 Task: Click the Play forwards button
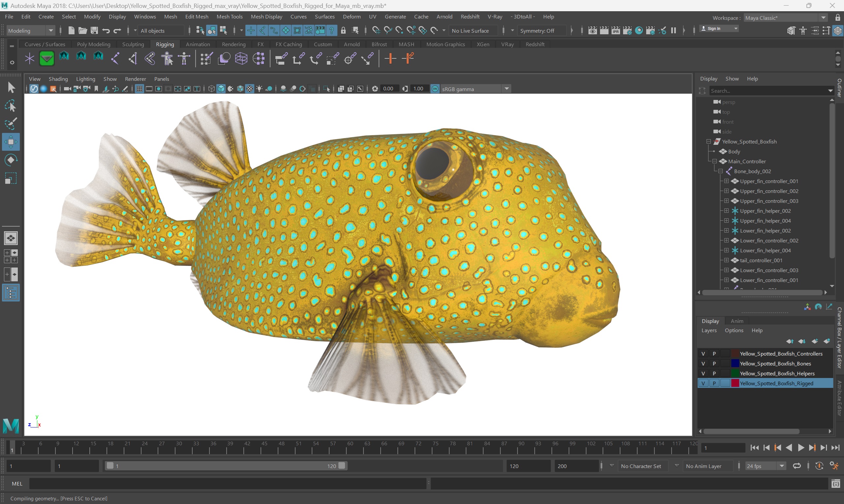(x=800, y=448)
